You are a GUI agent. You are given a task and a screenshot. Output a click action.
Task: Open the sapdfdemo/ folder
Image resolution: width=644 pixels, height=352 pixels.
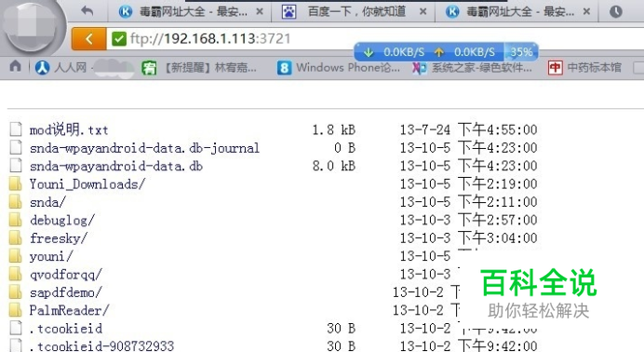[x=66, y=292]
